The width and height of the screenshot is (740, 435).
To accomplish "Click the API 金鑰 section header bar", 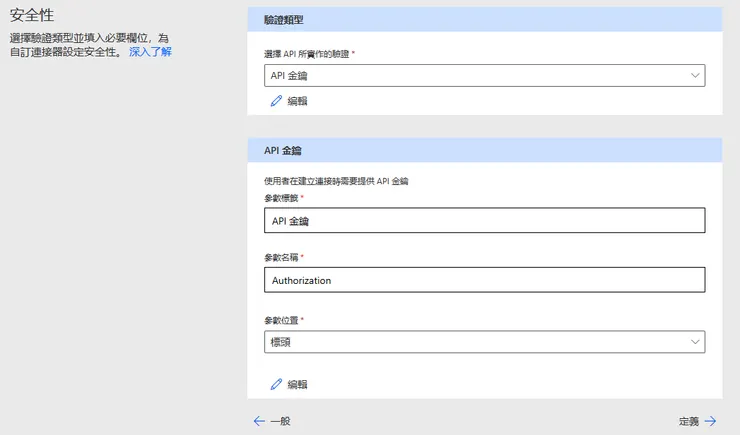I will [x=484, y=150].
